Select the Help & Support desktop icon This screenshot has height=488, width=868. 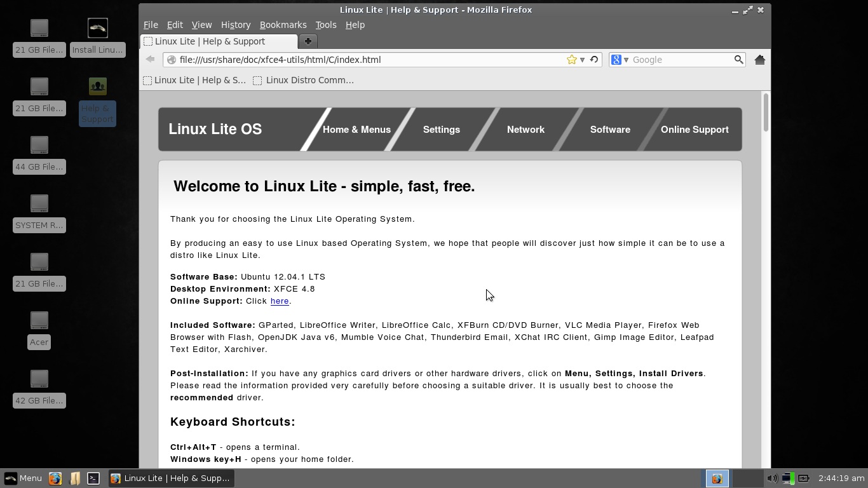tap(98, 102)
